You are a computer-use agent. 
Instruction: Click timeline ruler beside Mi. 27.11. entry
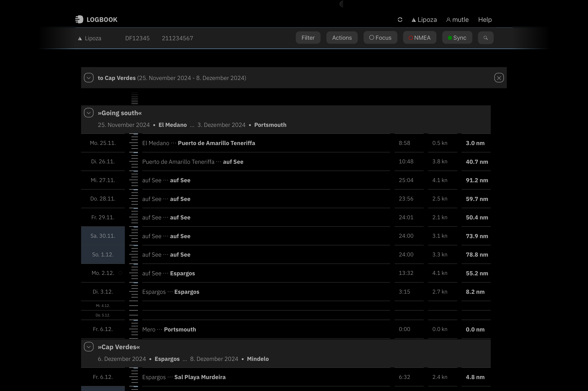tap(134, 180)
